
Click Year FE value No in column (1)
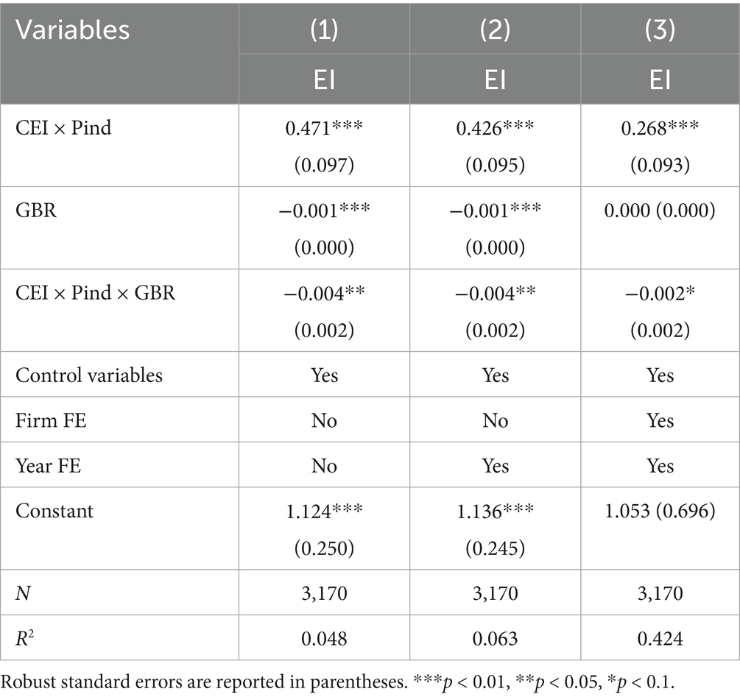tap(324, 466)
